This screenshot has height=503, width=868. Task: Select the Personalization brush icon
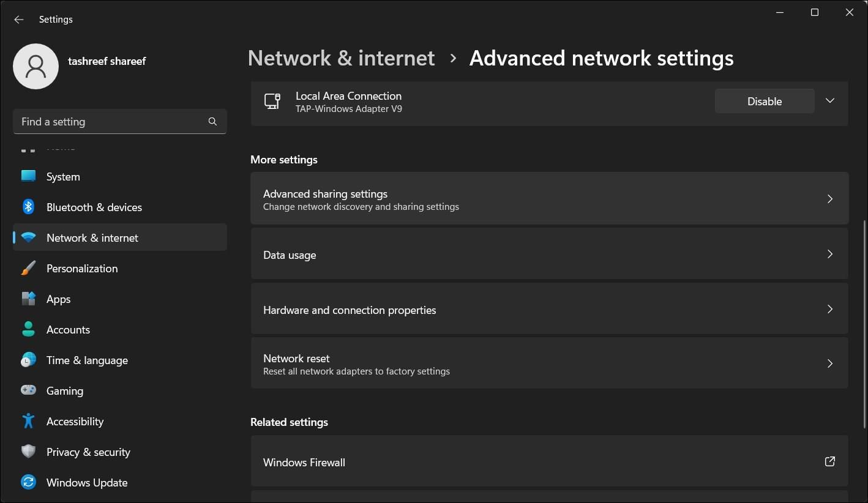coord(28,268)
